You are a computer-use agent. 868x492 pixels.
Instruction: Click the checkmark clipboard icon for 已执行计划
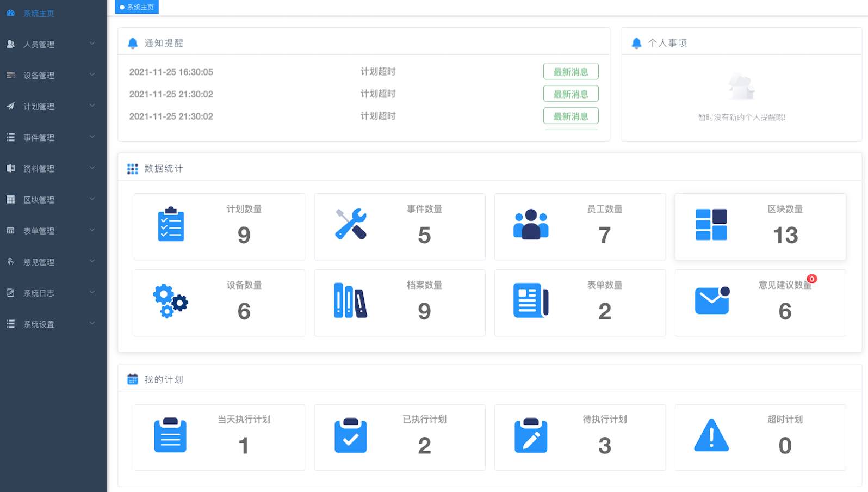(351, 435)
